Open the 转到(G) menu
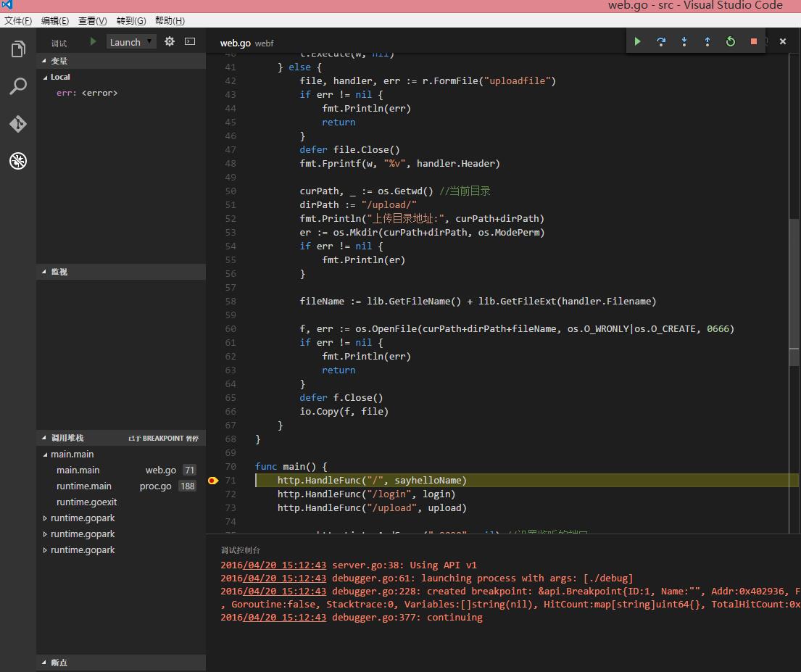Image resolution: width=801 pixels, height=672 pixels. [131, 21]
